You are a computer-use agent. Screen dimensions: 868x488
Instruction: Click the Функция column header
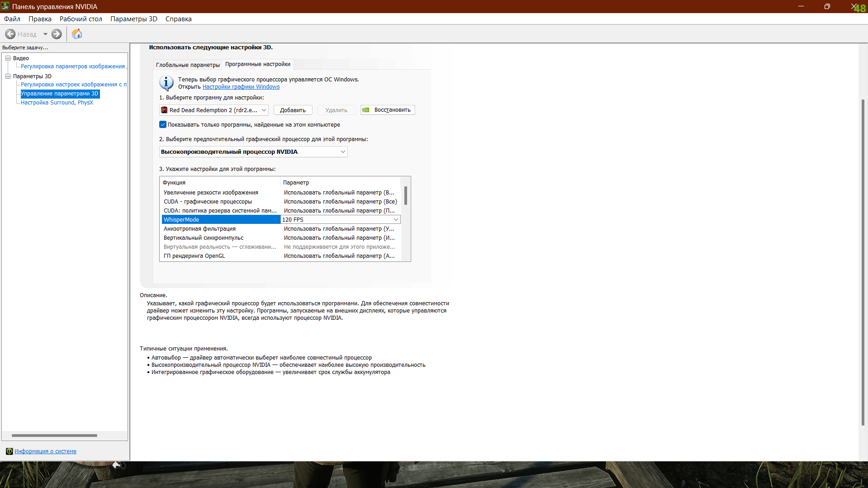(x=220, y=182)
